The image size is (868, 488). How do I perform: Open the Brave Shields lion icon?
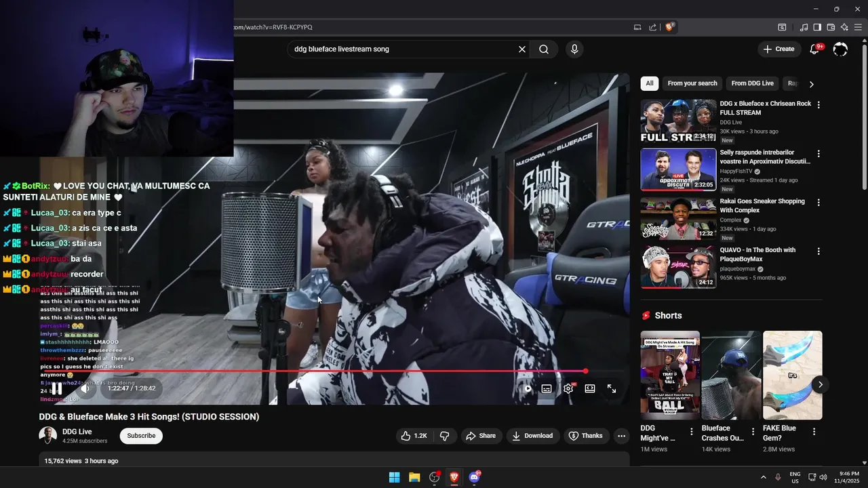coord(670,27)
